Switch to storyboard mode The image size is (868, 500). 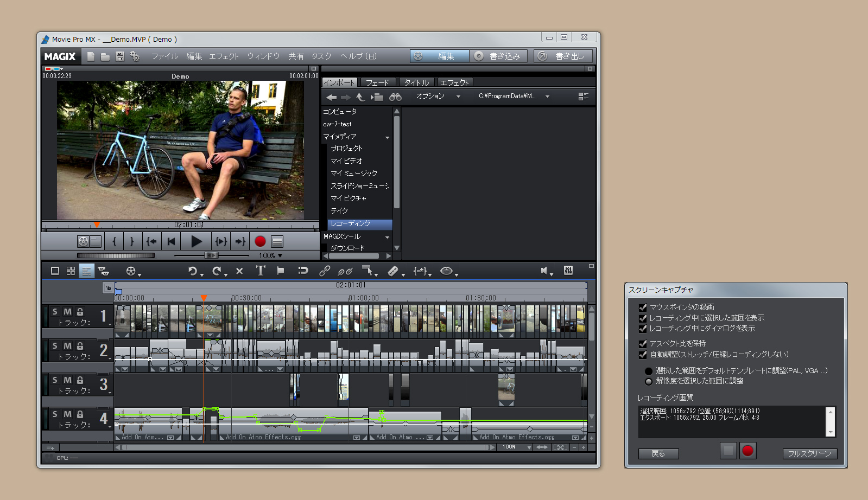click(x=55, y=271)
